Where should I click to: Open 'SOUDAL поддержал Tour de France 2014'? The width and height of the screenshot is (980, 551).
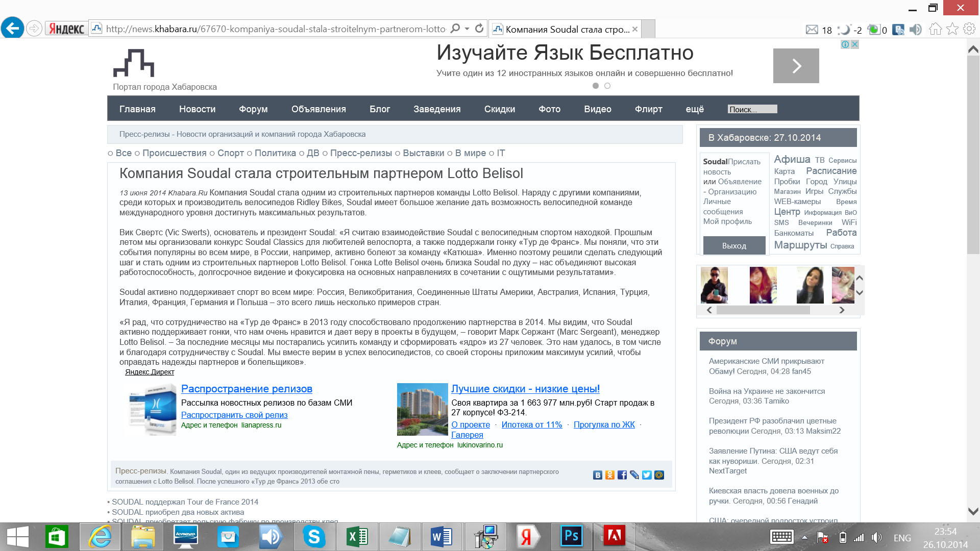185,502
